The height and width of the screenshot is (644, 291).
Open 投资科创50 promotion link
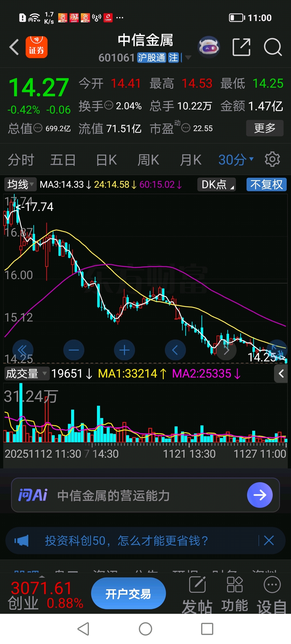127,541
